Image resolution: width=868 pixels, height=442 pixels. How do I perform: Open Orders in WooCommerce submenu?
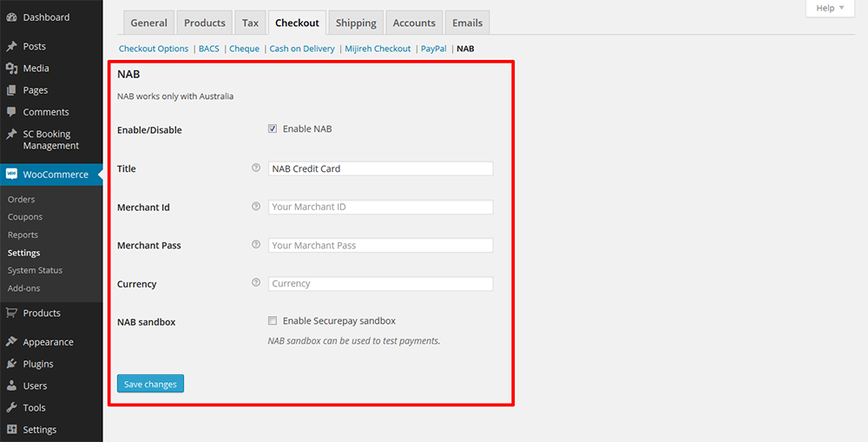tap(22, 200)
